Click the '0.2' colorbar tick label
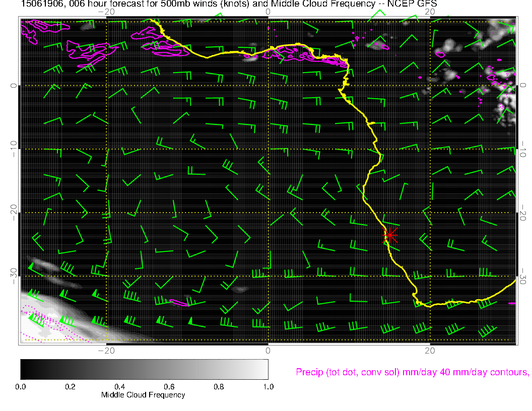 click(70, 387)
